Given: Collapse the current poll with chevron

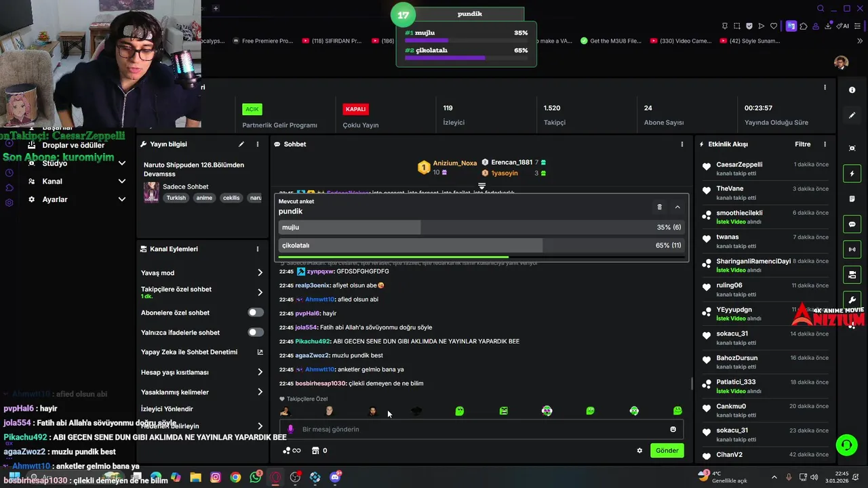Looking at the screenshot, I should click(677, 207).
